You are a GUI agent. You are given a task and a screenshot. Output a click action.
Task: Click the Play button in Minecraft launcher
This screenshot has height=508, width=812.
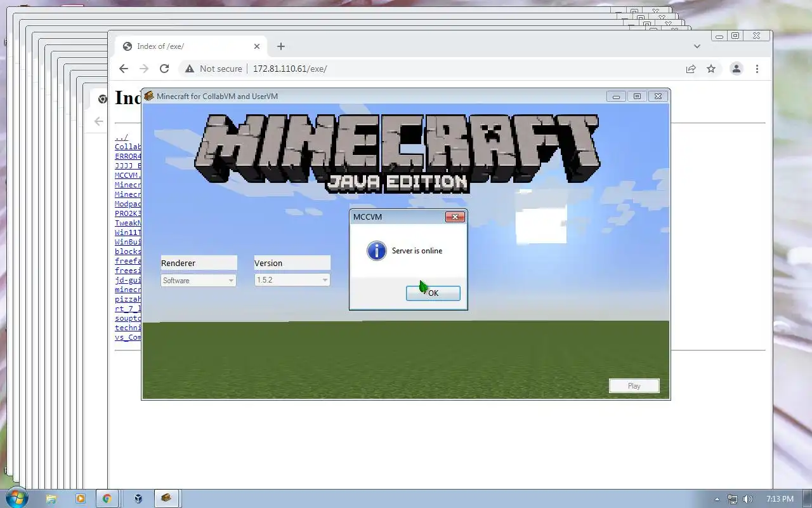coord(634,385)
